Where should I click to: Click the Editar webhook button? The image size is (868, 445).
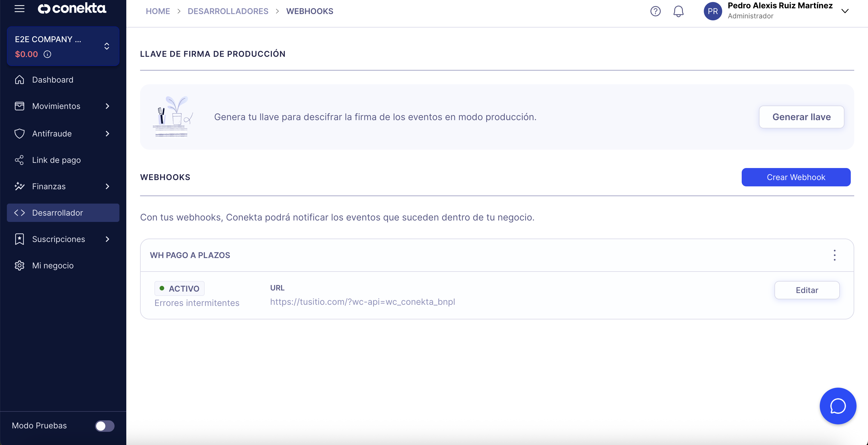[807, 290]
